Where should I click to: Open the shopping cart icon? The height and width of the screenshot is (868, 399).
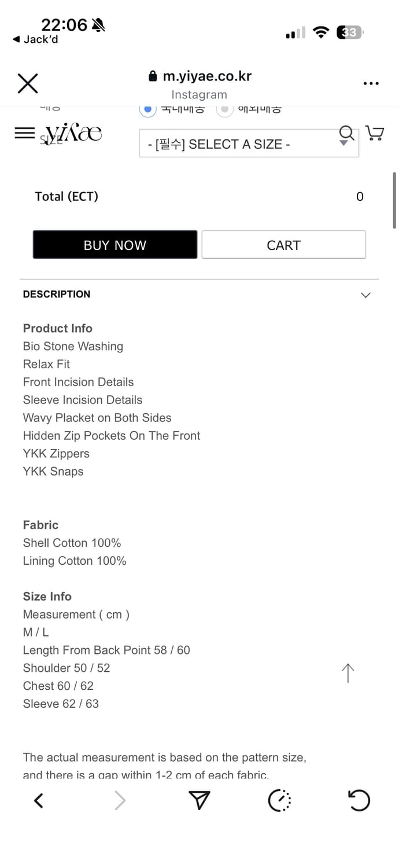coord(375,133)
